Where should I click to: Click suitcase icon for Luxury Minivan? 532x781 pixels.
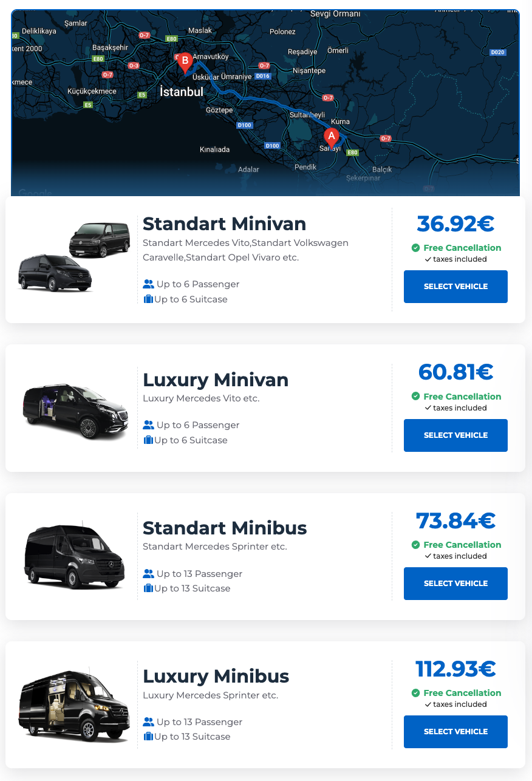[x=148, y=440]
